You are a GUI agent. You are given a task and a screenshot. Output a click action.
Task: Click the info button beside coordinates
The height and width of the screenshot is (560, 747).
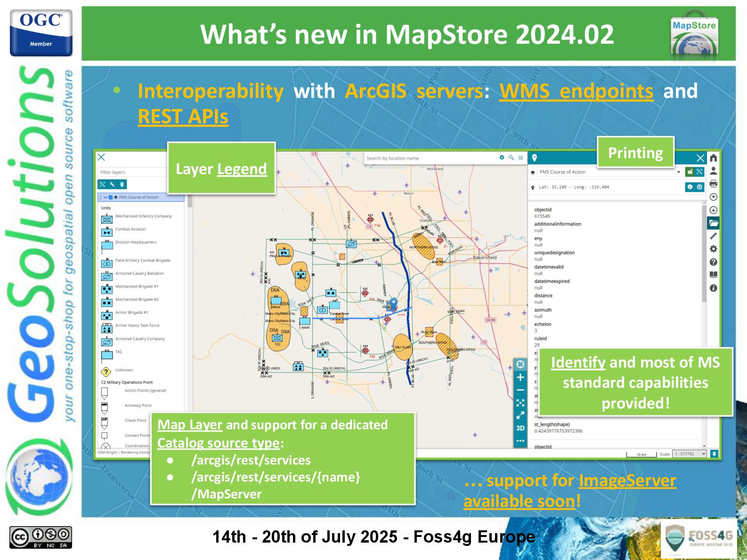[690, 187]
